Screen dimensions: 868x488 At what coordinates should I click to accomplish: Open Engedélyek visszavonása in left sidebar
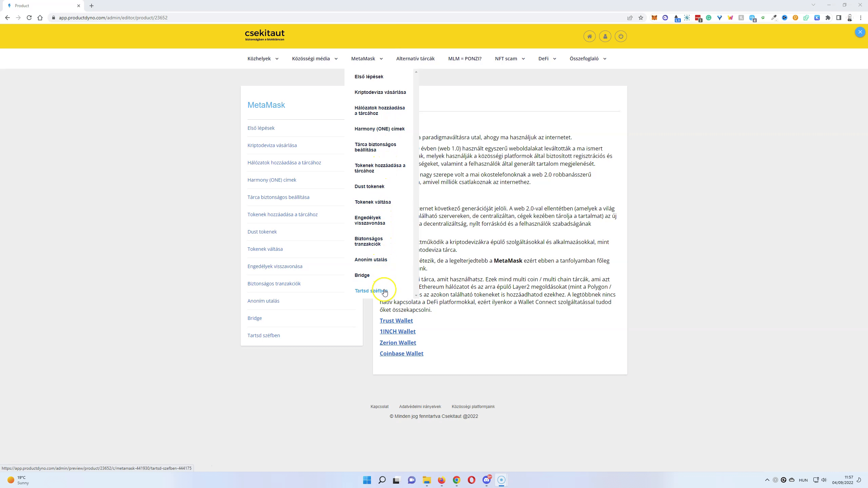tap(275, 266)
